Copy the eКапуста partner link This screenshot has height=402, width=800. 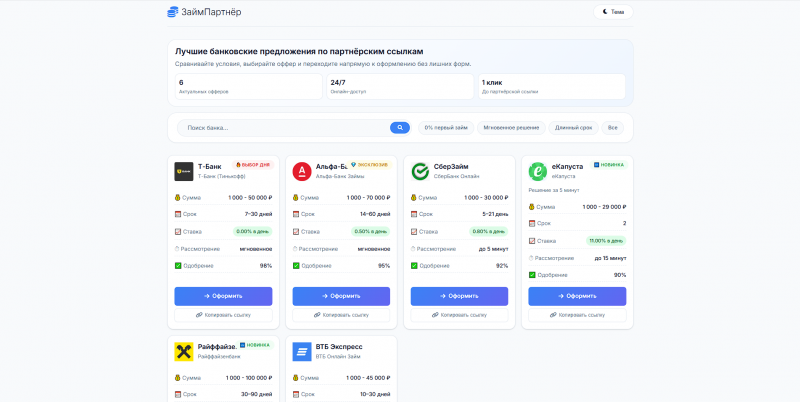point(577,315)
